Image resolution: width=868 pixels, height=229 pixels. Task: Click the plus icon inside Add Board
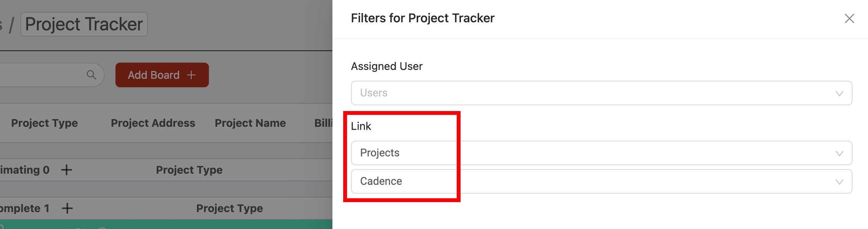tap(191, 75)
